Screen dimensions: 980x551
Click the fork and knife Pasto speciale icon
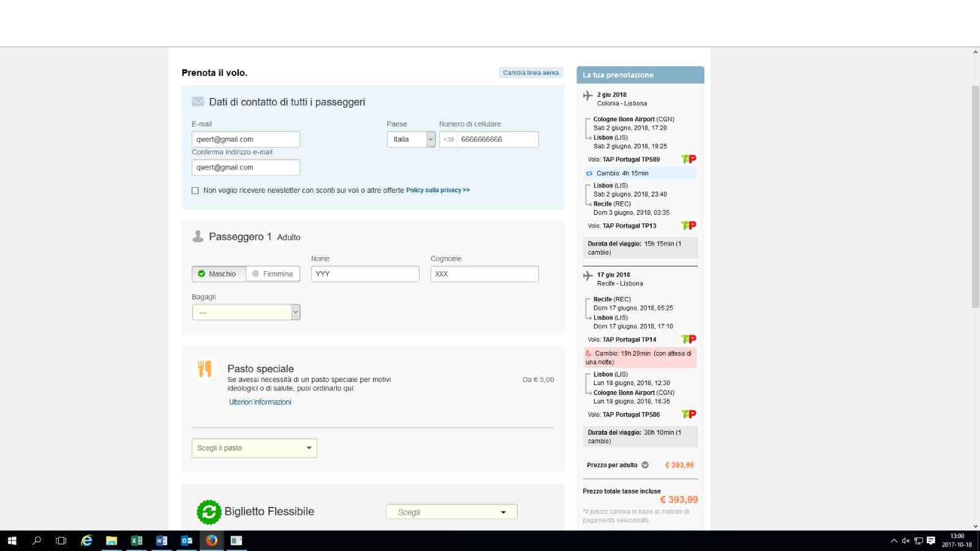(205, 369)
